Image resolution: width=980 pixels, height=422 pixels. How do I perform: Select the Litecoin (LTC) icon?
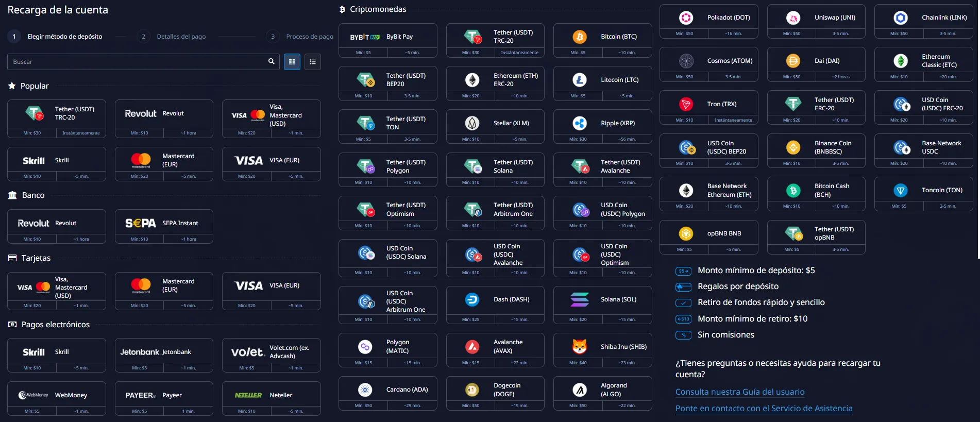click(580, 80)
